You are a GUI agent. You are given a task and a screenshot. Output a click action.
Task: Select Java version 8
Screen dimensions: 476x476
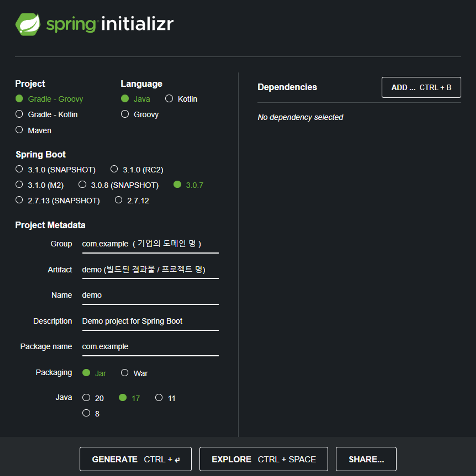tap(86, 413)
